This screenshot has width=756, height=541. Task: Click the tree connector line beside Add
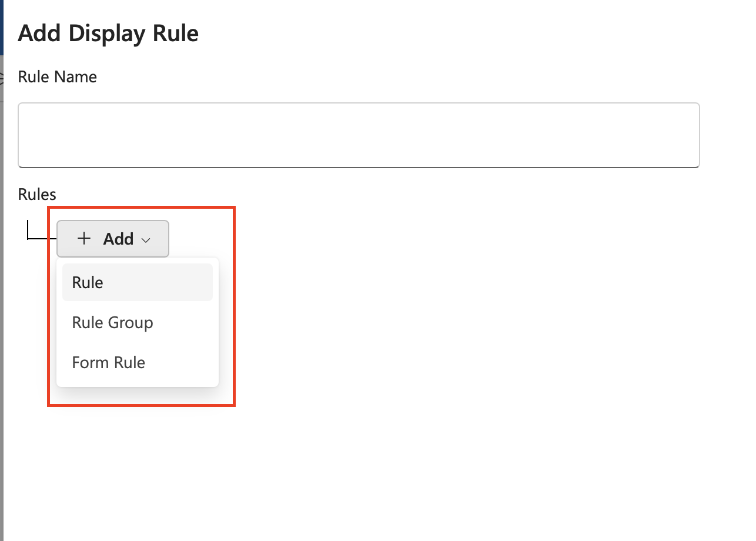tap(41, 239)
